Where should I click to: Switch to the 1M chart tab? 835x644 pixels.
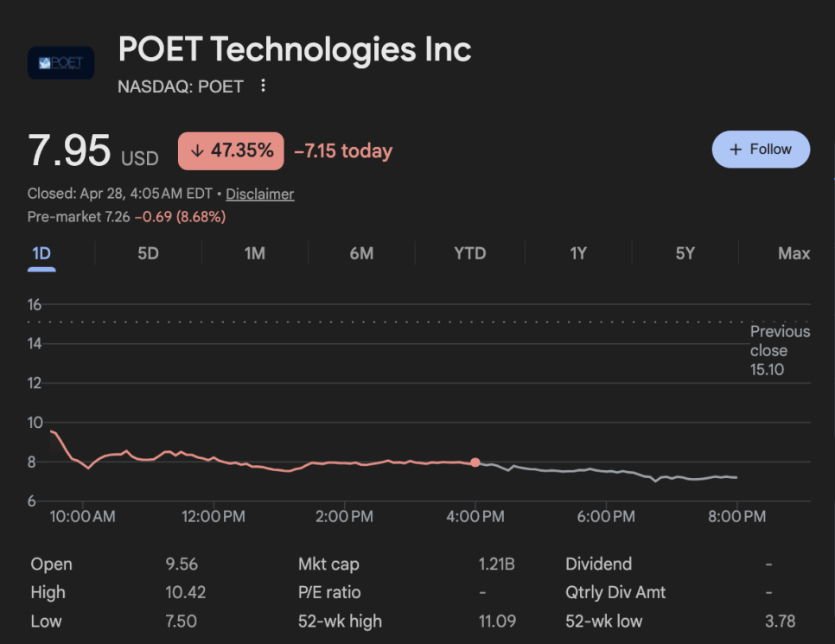[254, 253]
